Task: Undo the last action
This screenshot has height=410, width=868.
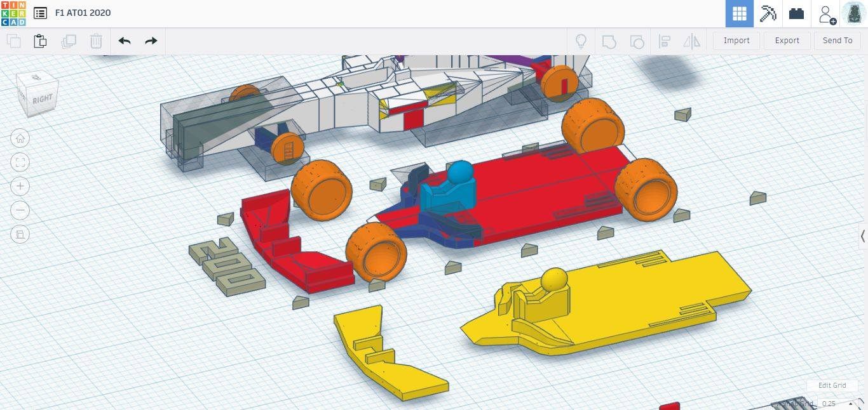Action: coord(125,41)
